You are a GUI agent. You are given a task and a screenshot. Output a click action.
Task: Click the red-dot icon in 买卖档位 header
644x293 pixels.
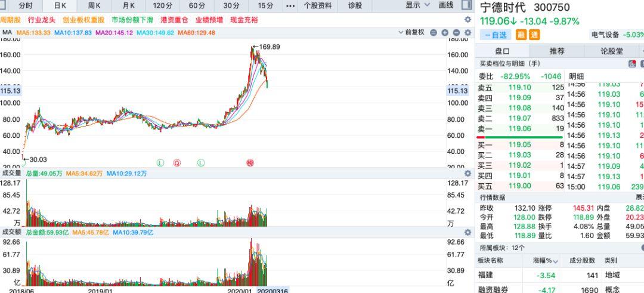coord(632,64)
